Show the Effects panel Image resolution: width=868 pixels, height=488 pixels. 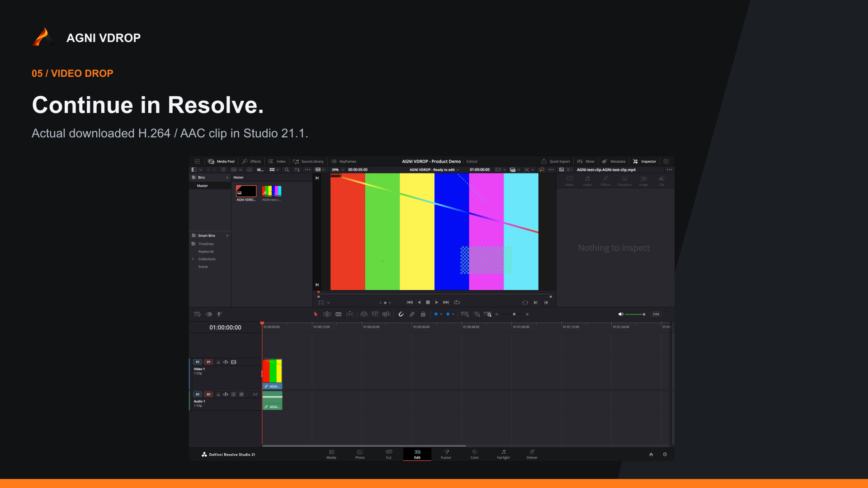point(251,161)
